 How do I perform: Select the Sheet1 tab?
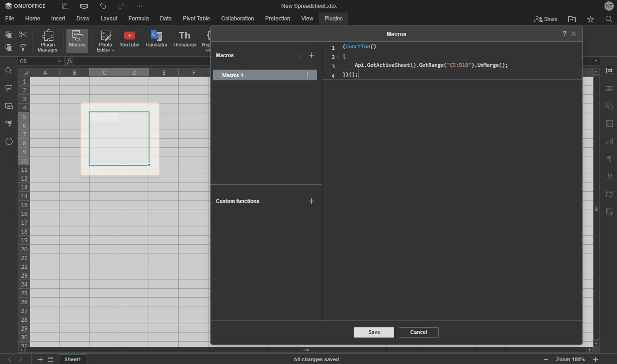72,359
